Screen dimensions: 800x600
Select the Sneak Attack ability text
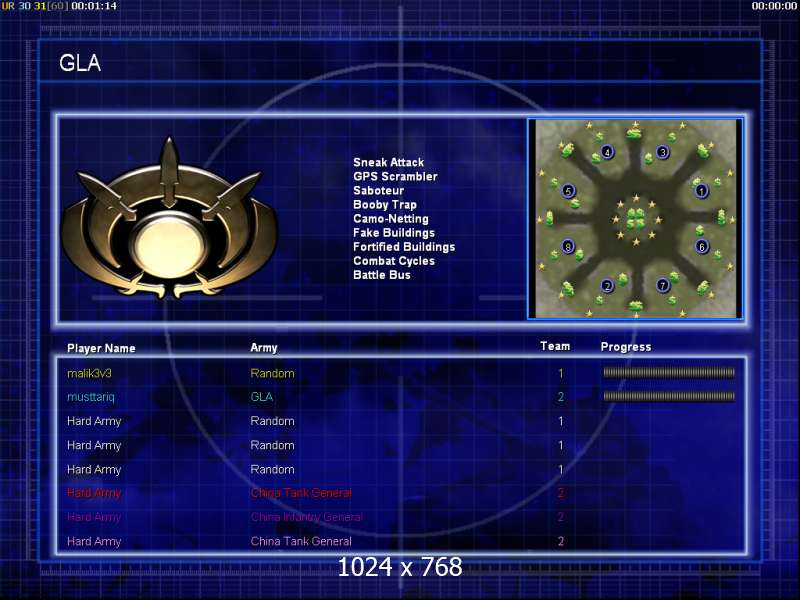pos(388,162)
